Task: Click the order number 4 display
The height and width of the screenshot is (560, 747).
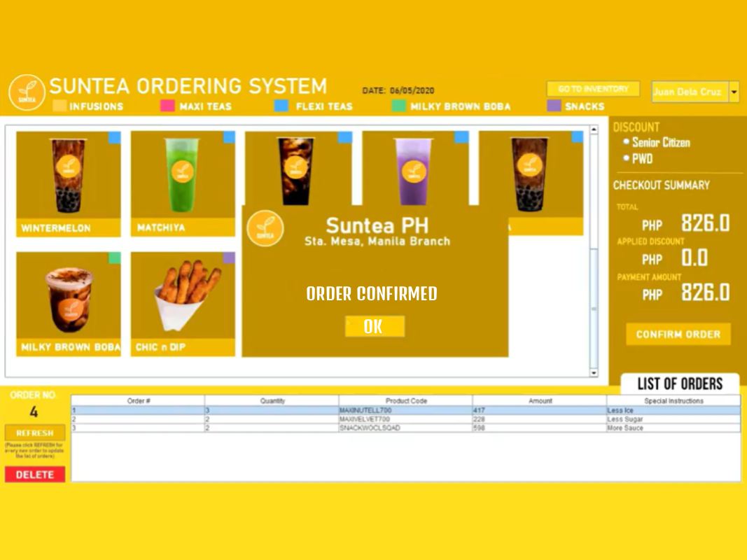Action: [x=34, y=412]
